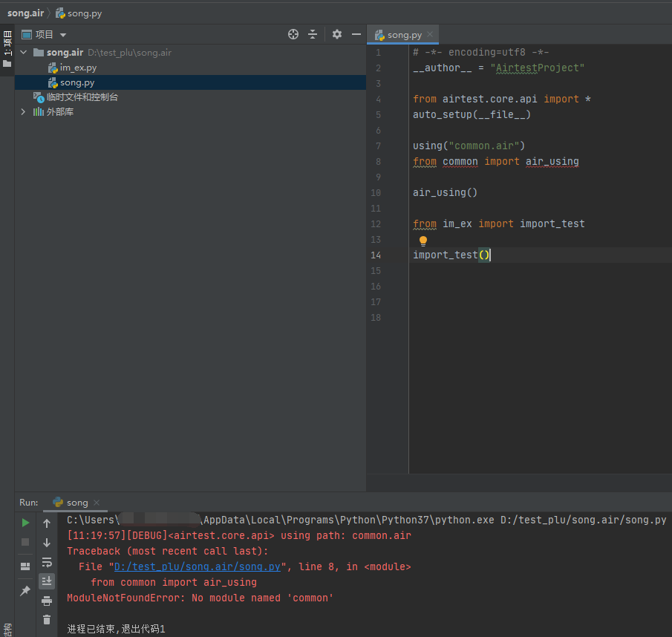Click line number 14 in gutter
The width and height of the screenshot is (672, 637).
coord(376,255)
